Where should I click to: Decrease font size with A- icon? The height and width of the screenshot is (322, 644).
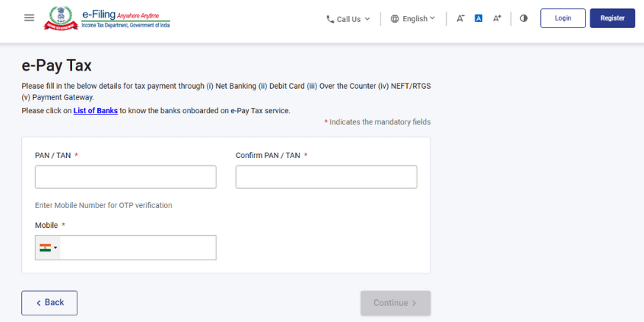coord(461,18)
